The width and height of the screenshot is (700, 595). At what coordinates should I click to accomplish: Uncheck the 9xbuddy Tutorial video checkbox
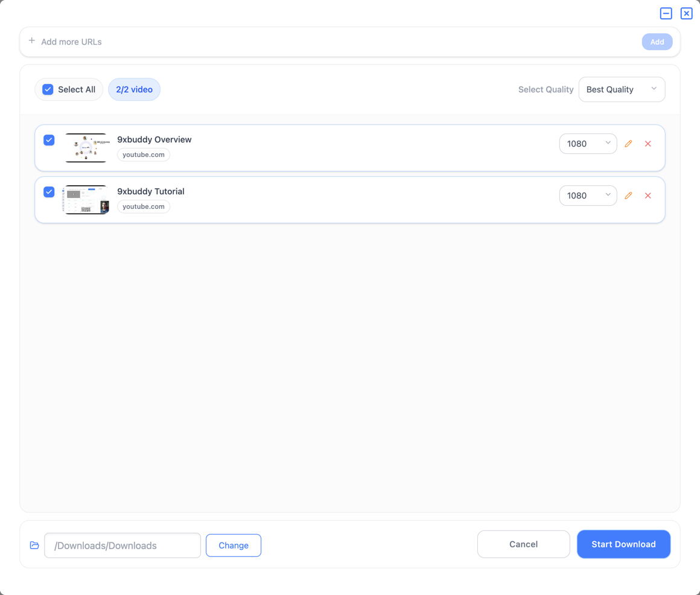click(49, 192)
